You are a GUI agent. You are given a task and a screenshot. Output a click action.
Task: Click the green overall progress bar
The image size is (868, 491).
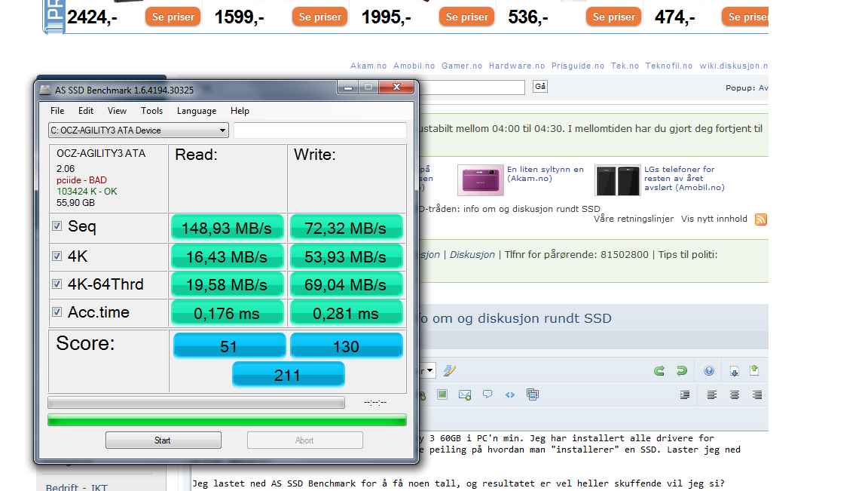coord(227,420)
